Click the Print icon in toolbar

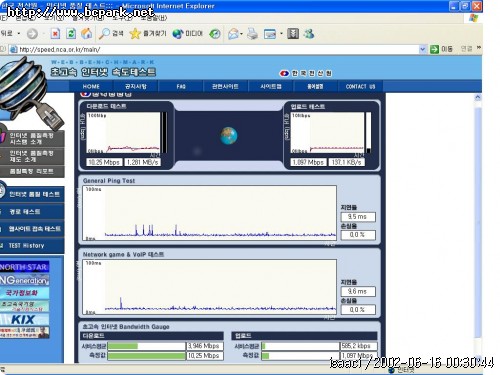click(252, 34)
